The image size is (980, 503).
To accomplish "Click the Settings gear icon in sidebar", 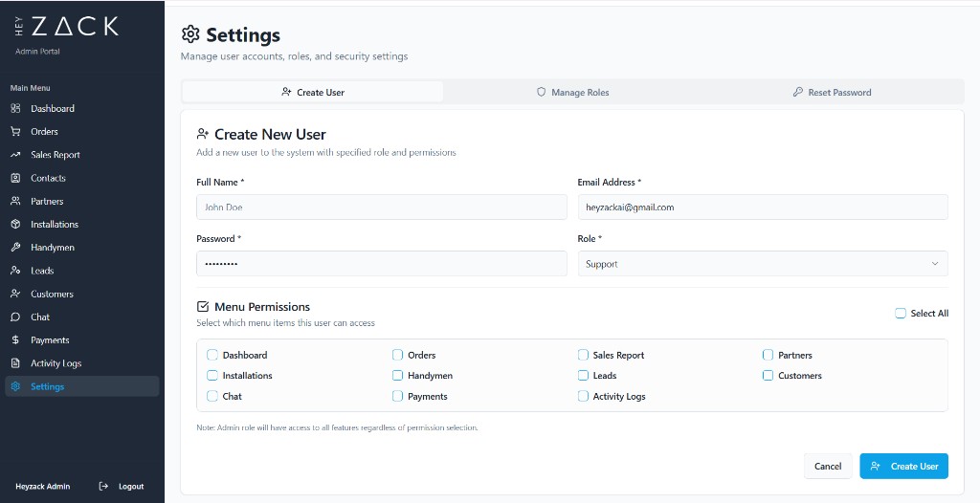I will [15, 386].
